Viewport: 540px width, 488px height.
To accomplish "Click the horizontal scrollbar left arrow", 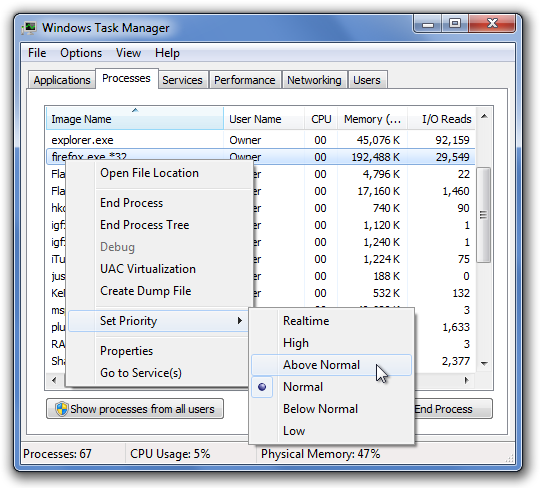I will (x=54, y=381).
